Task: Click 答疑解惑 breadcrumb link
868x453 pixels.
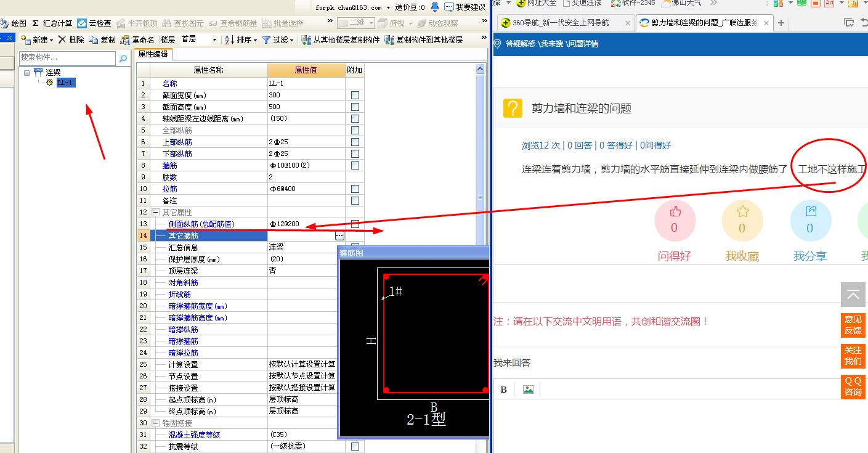Action: (x=521, y=44)
